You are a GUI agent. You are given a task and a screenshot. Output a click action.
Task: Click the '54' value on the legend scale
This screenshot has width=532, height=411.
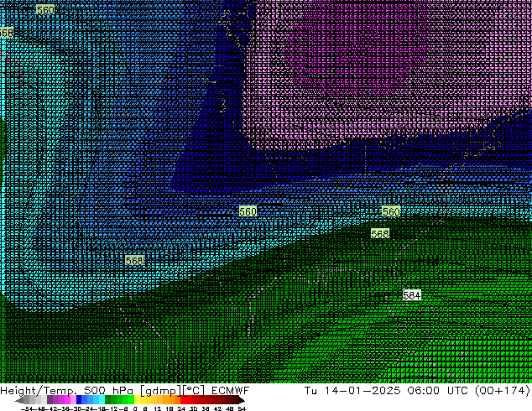point(242,408)
